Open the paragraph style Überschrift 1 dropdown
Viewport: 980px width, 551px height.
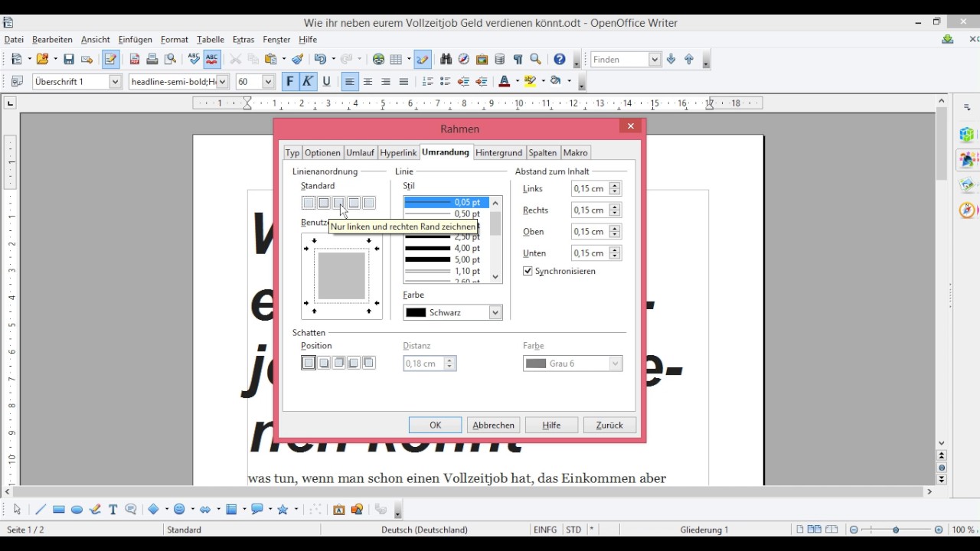pyautogui.click(x=116, y=81)
